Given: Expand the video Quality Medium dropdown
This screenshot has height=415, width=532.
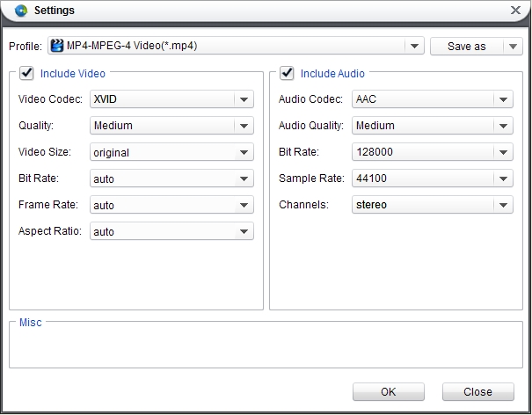Looking at the screenshot, I should (244, 126).
